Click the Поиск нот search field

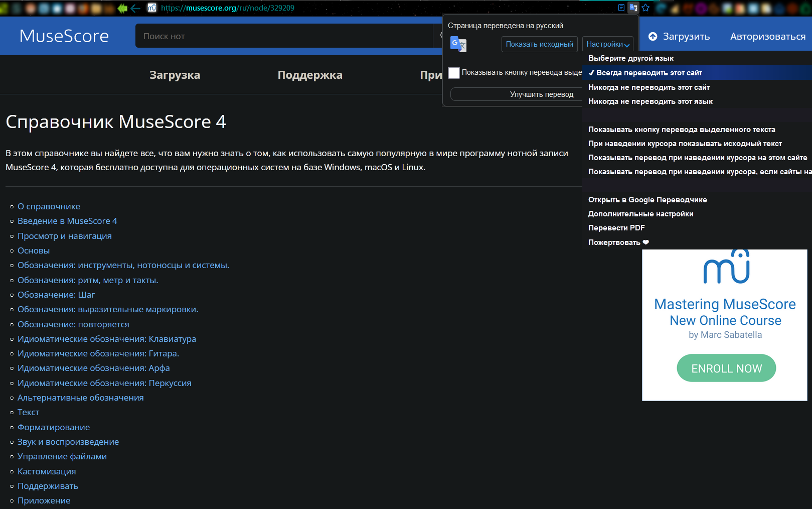[x=284, y=36]
